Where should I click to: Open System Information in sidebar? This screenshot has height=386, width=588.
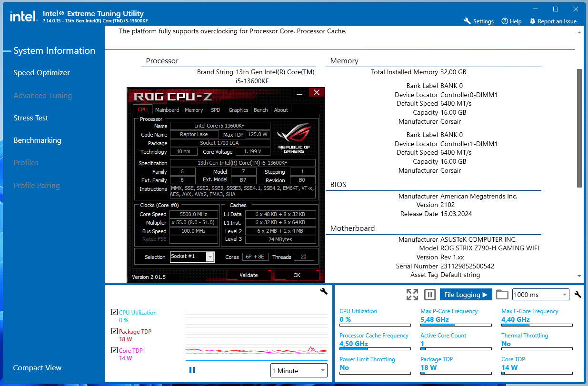tap(54, 51)
